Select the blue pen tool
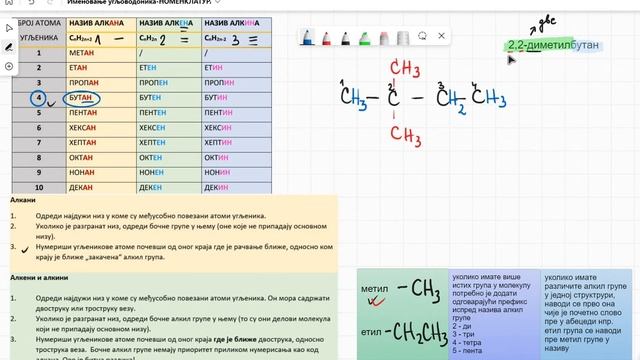 [307, 37]
